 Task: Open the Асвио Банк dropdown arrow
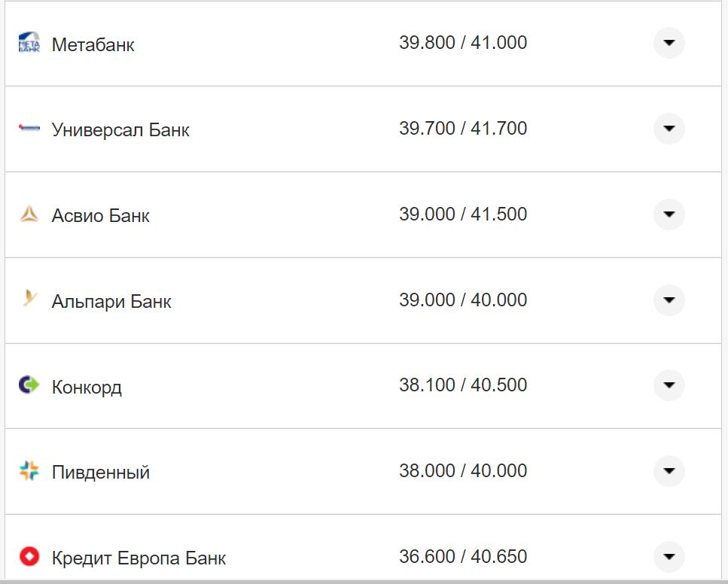[669, 214]
